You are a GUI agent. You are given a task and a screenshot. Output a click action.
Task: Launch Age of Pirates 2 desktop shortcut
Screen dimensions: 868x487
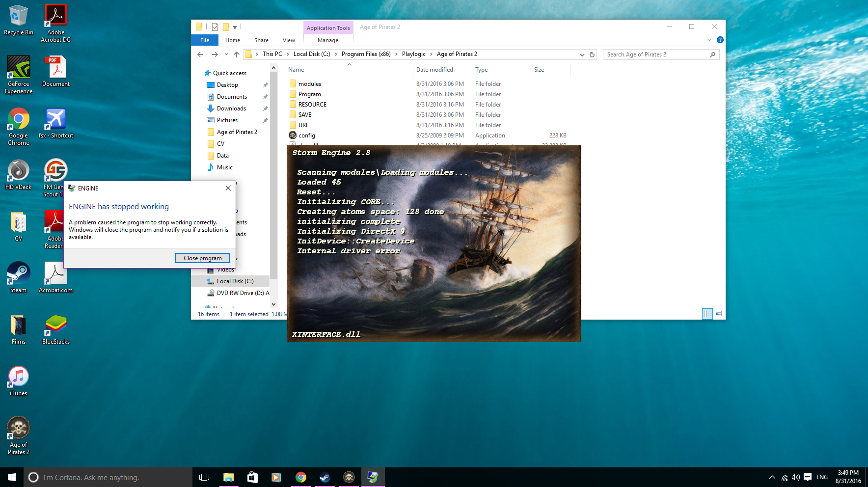coord(19,435)
